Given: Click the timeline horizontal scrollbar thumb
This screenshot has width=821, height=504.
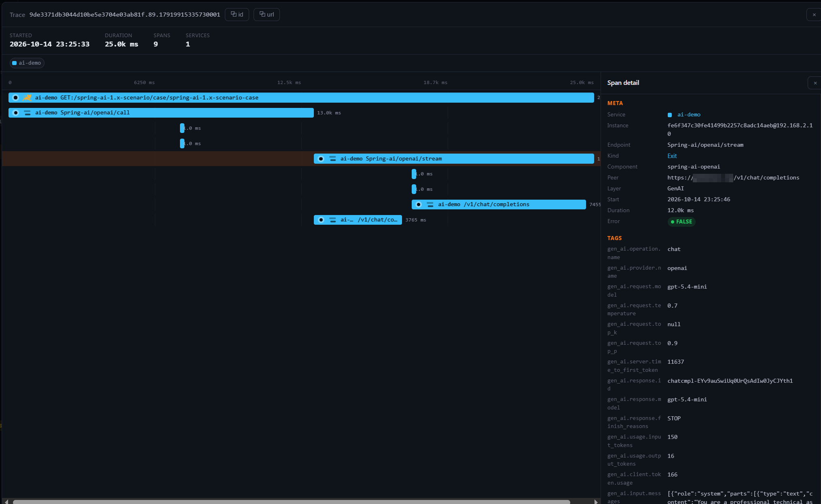Looking at the screenshot, I should (x=291, y=502).
